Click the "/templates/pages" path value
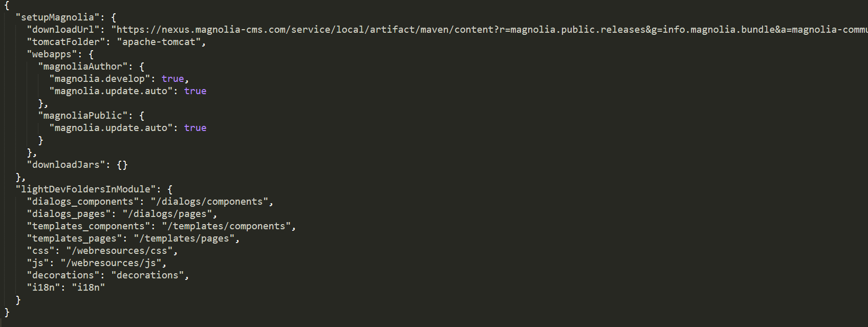This screenshot has width=868, height=327. [184, 238]
